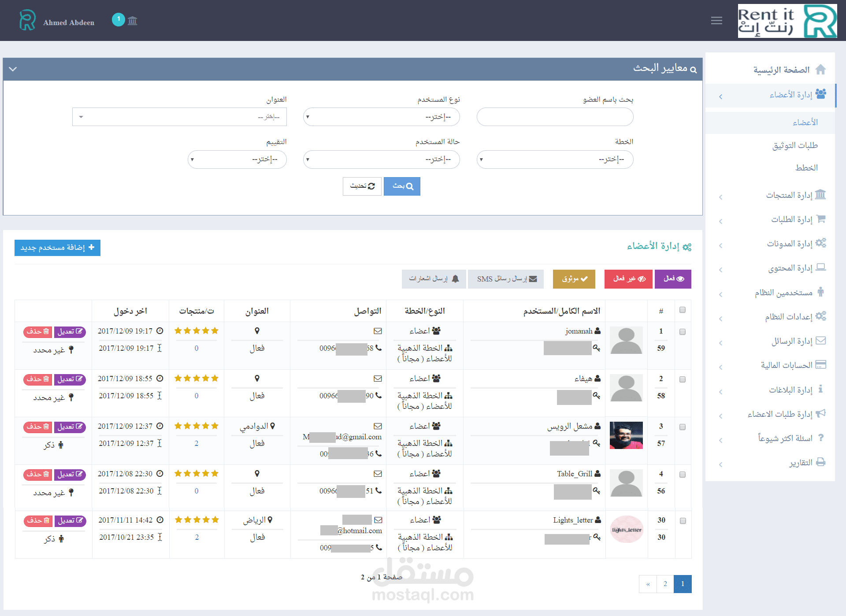Select الخطط in sidebar submenu
Screen dimensions: 846x616
pos(806,168)
